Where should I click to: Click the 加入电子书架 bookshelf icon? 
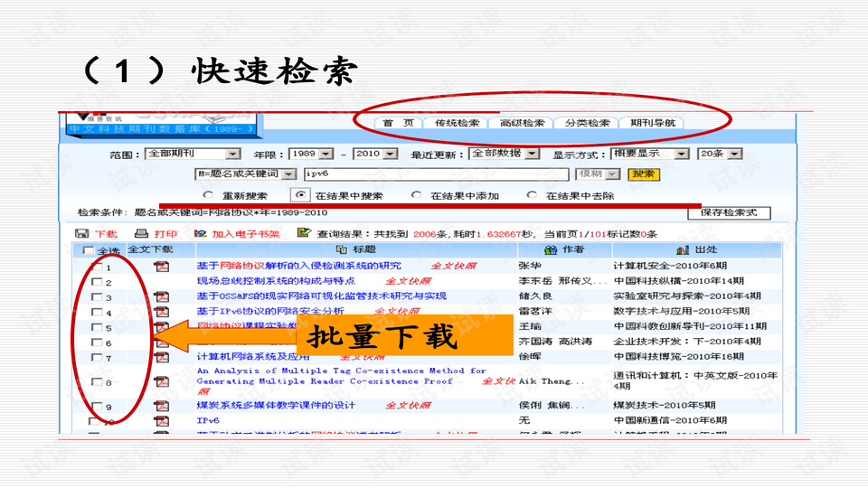tap(201, 233)
